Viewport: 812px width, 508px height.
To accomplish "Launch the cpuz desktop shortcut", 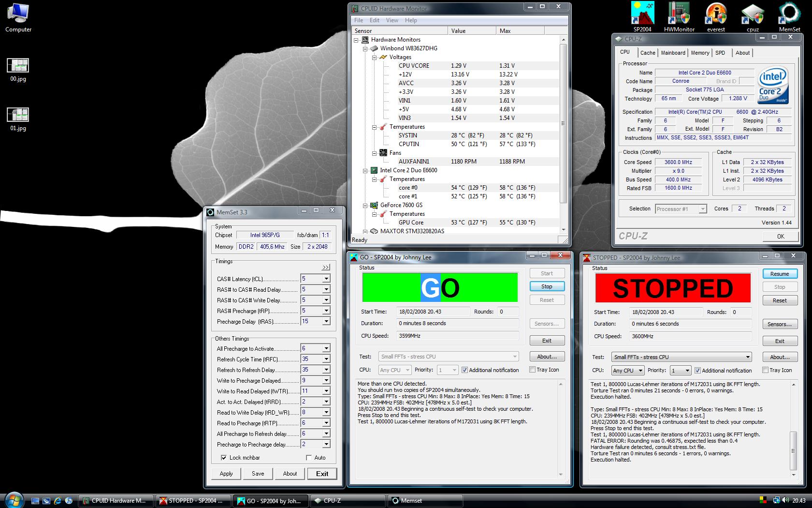I will [753, 17].
